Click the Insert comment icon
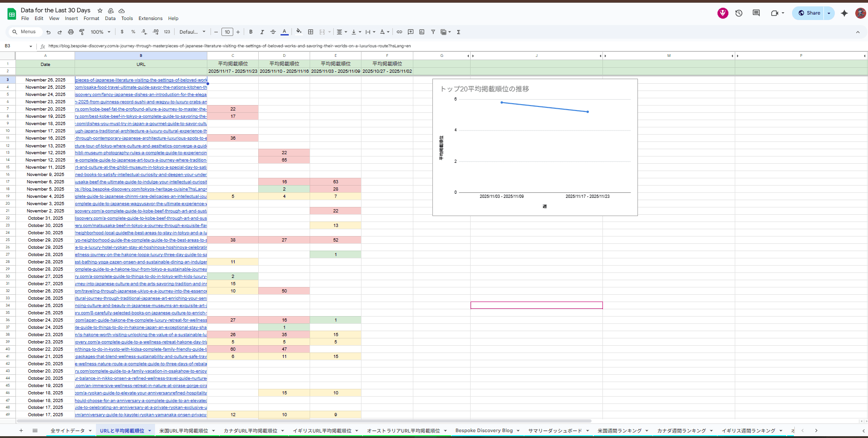This screenshot has height=438, width=868. coord(411,32)
